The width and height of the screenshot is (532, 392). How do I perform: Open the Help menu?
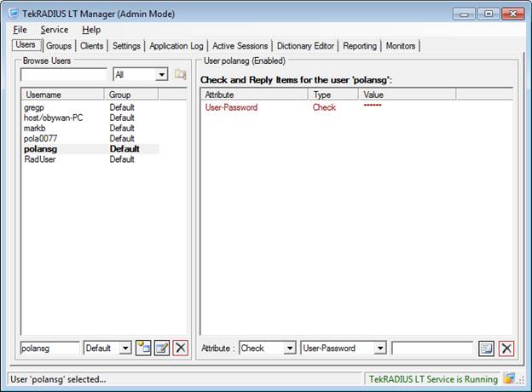[91, 30]
